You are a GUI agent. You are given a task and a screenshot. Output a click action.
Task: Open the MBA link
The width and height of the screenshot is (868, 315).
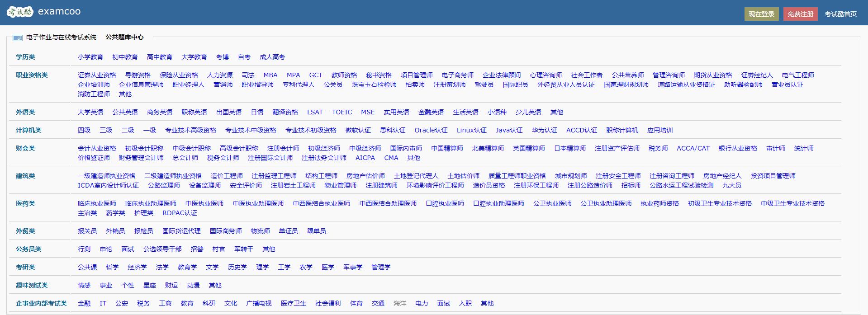pyautogui.click(x=270, y=75)
